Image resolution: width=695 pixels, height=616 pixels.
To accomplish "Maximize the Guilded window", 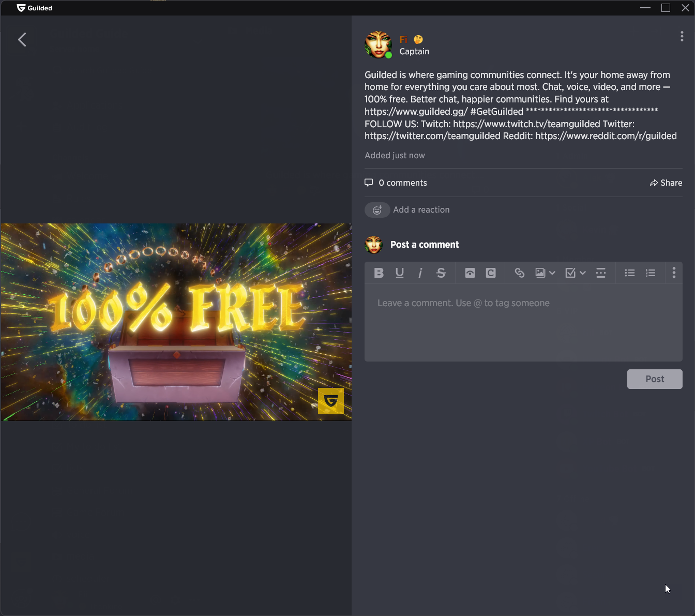I will coord(666,8).
